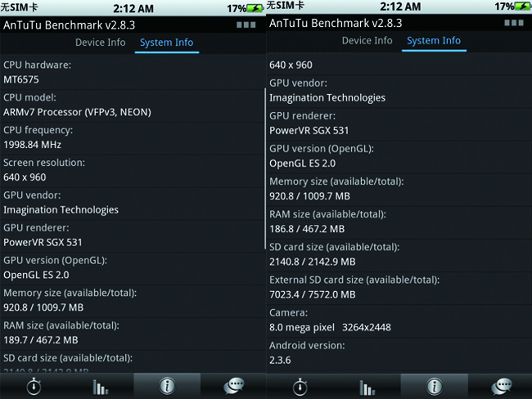The height and width of the screenshot is (399, 532).
Task: Tap the Camera label in right screen
Action: click(x=288, y=312)
